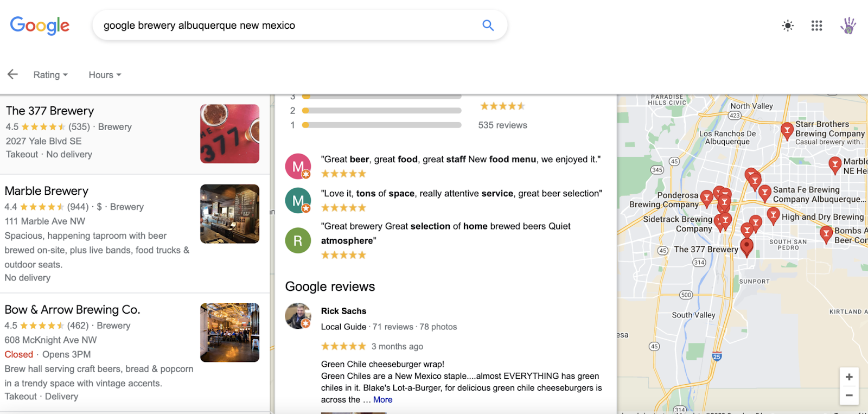Open reviewer Rick Sachs profile
The image size is (868, 414).
click(343, 311)
